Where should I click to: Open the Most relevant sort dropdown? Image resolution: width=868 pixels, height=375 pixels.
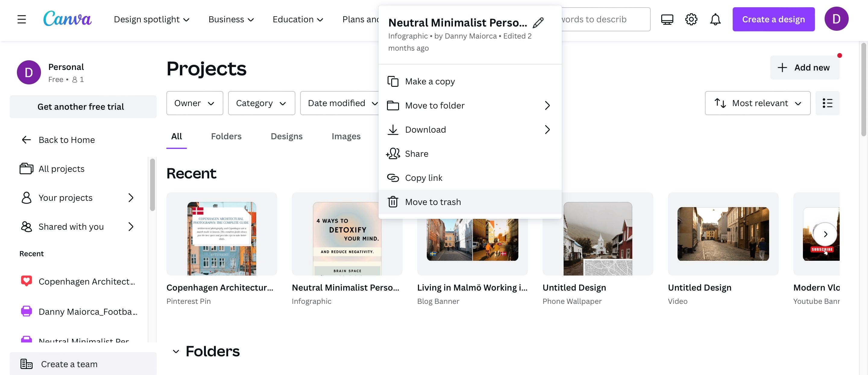(x=757, y=103)
